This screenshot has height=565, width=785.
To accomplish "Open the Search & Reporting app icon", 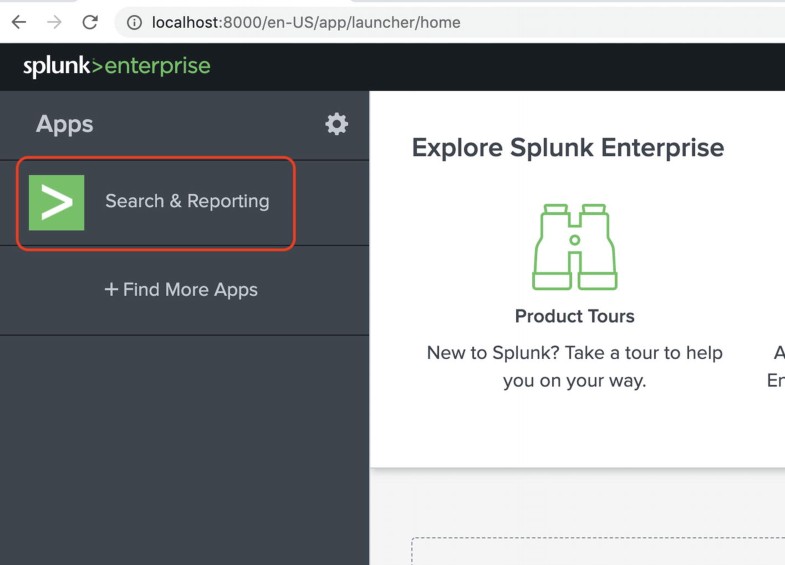I will [57, 203].
